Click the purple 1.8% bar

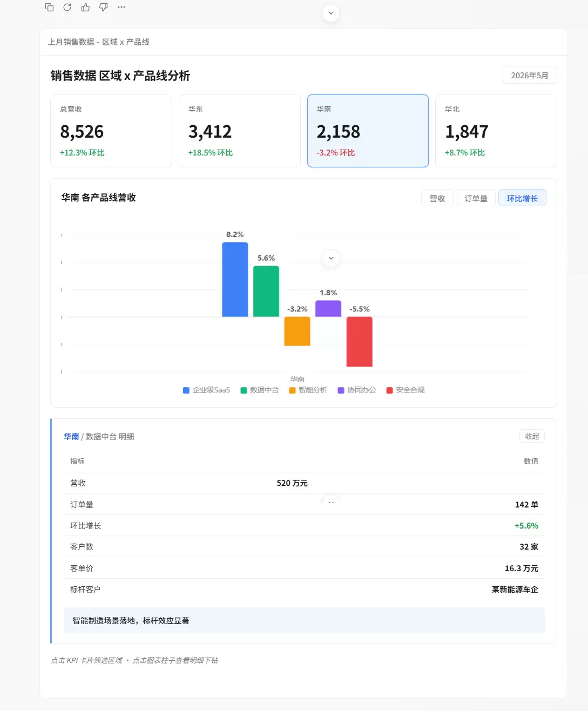coord(328,309)
